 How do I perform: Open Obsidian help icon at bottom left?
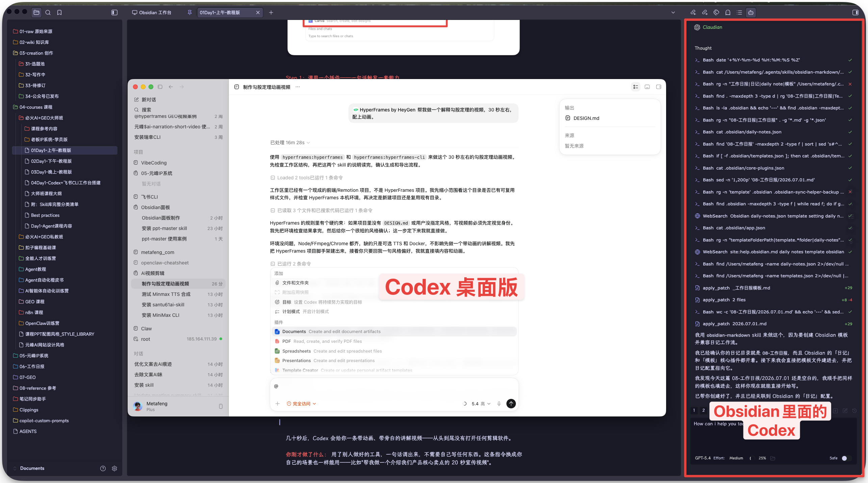tap(103, 468)
